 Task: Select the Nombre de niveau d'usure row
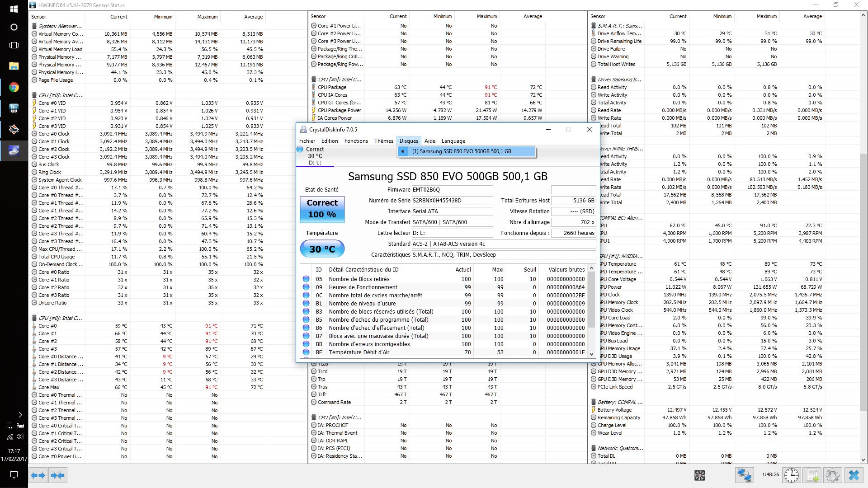click(444, 304)
